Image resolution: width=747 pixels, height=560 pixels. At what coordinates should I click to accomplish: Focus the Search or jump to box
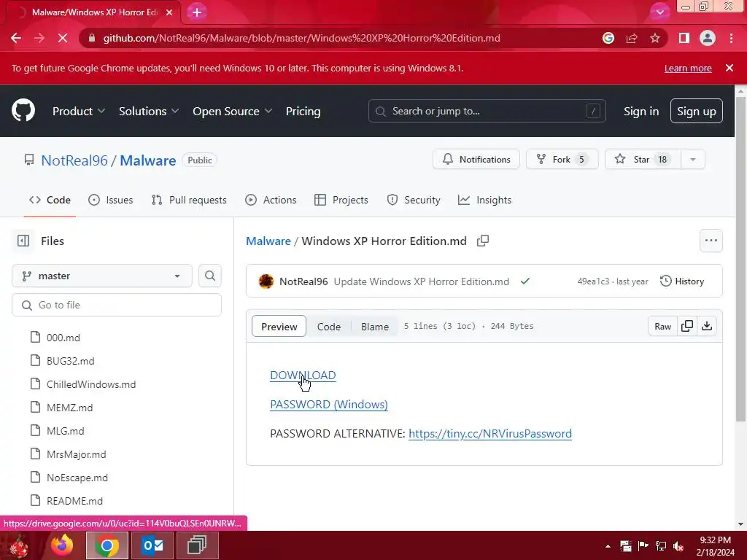487,111
